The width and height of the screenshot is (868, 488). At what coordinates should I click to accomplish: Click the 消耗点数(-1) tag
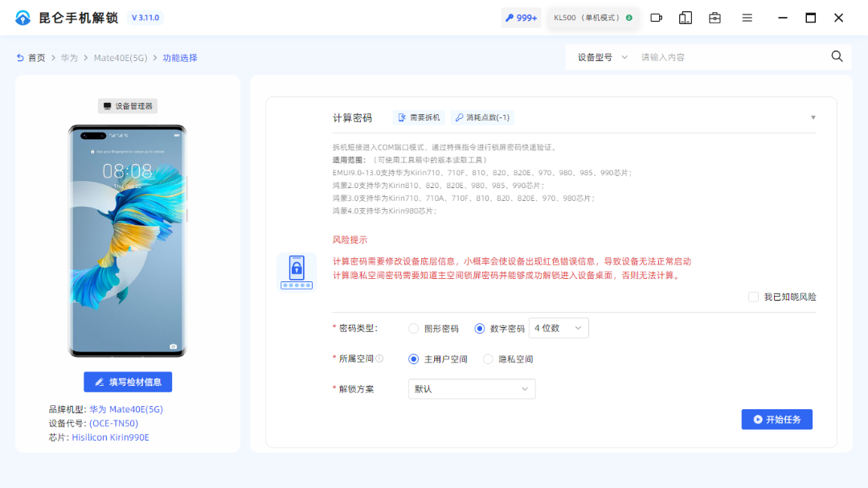pos(482,117)
